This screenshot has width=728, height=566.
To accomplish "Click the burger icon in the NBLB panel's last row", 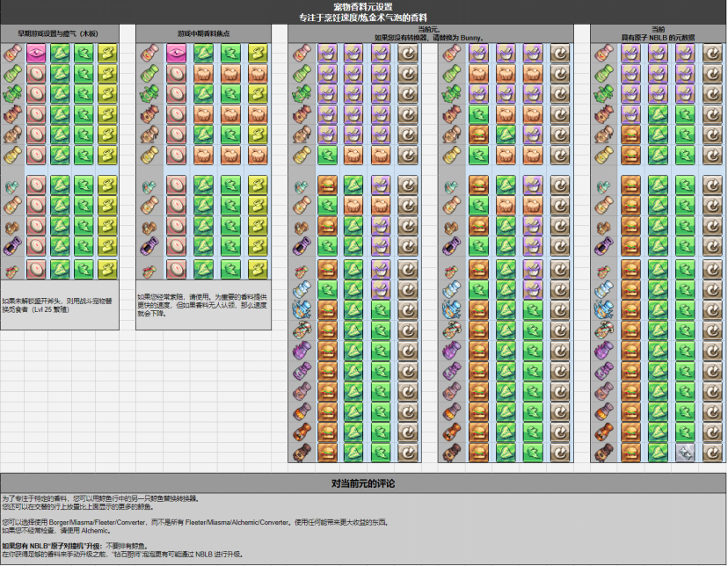I will pos(630,453).
